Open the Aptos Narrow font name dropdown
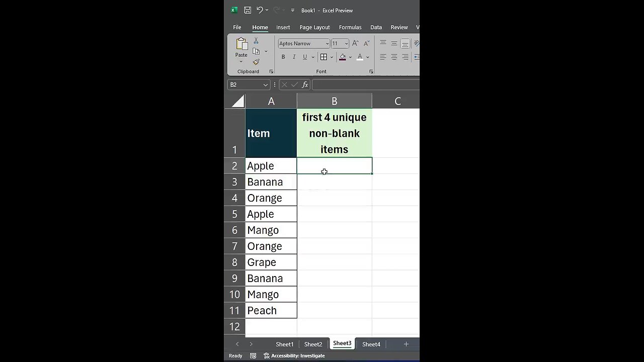The height and width of the screenshot is (362, 644). [327, 44]
